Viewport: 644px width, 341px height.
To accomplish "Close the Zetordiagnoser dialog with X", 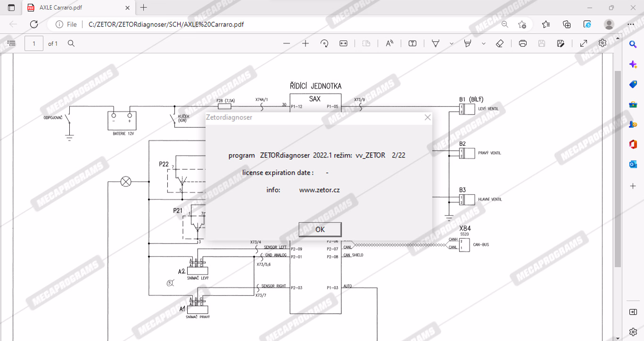I will (x=428, y=117).
